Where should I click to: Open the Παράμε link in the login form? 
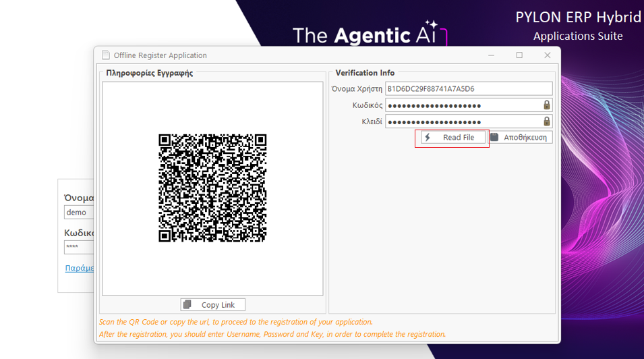[79, 268]
